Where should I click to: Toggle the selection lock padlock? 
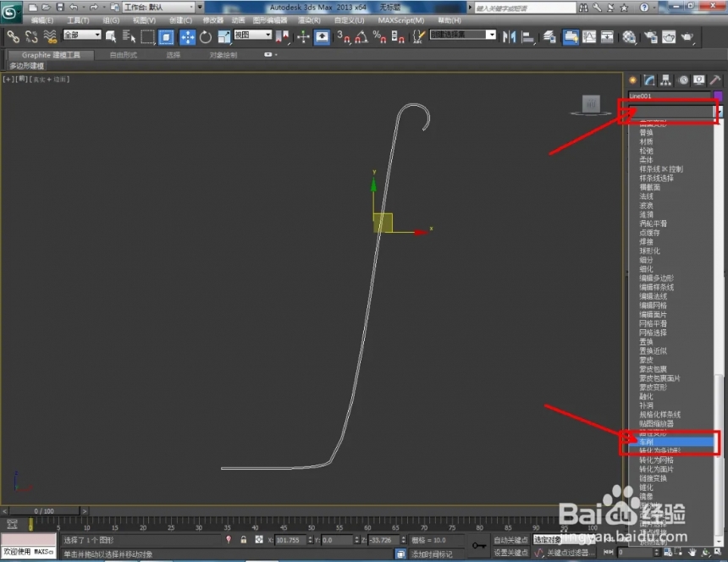[x=243, y=540]
